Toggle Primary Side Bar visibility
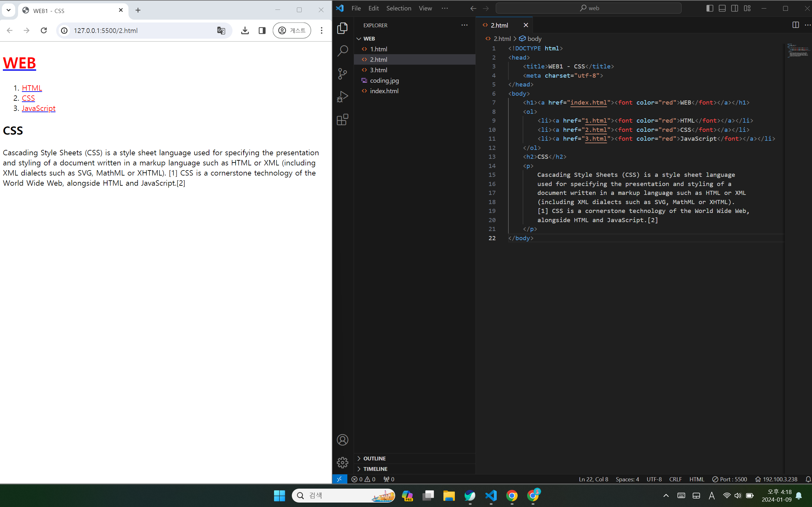 (710, 8)
